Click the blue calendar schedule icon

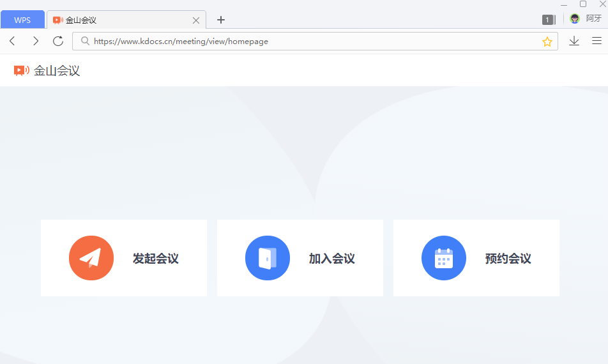(444, 258)
